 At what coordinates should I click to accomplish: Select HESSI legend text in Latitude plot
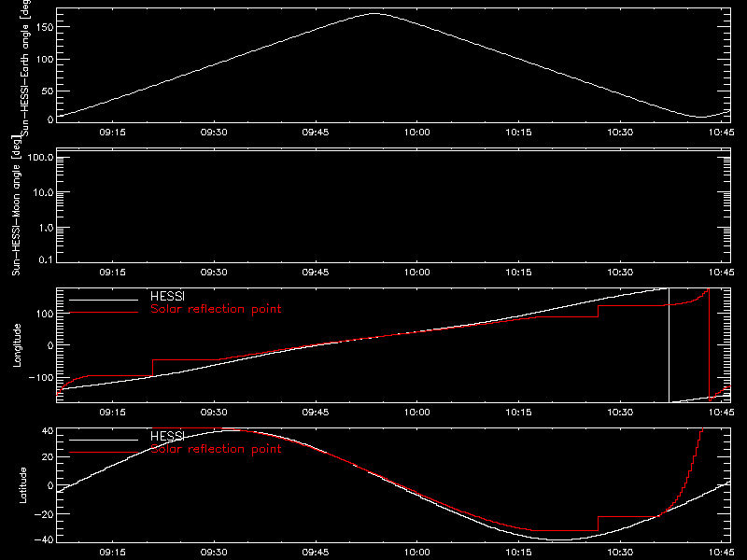point(167,436)
